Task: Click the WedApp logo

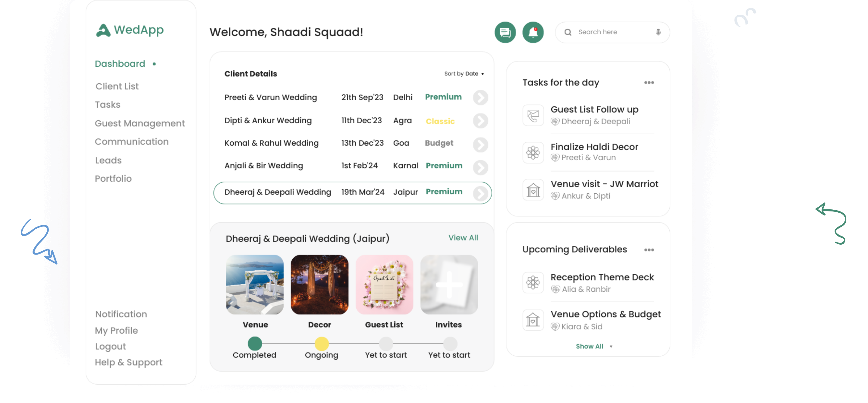Action: click(130, 30)
